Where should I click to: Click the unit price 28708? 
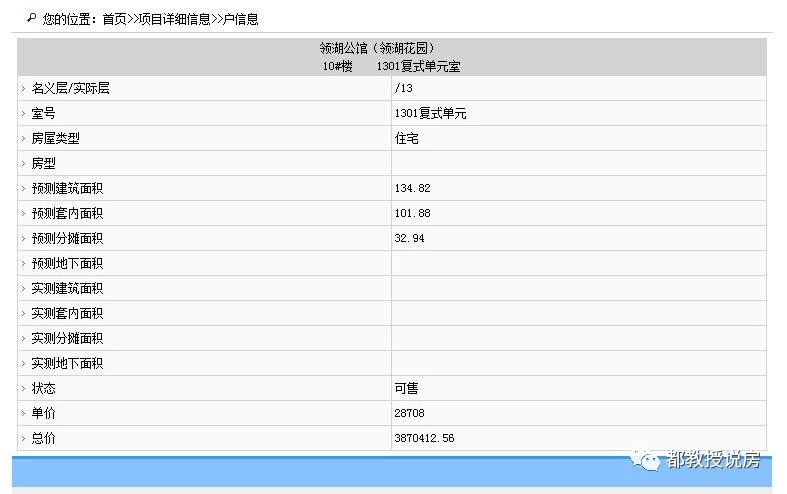pyautogui.click(x=410, y=413)
